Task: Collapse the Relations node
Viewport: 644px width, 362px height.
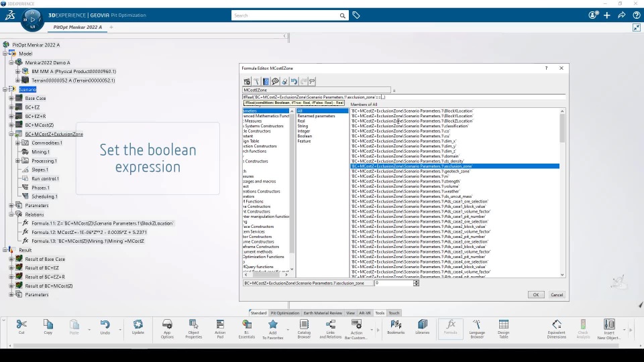Action: [11, 215]
